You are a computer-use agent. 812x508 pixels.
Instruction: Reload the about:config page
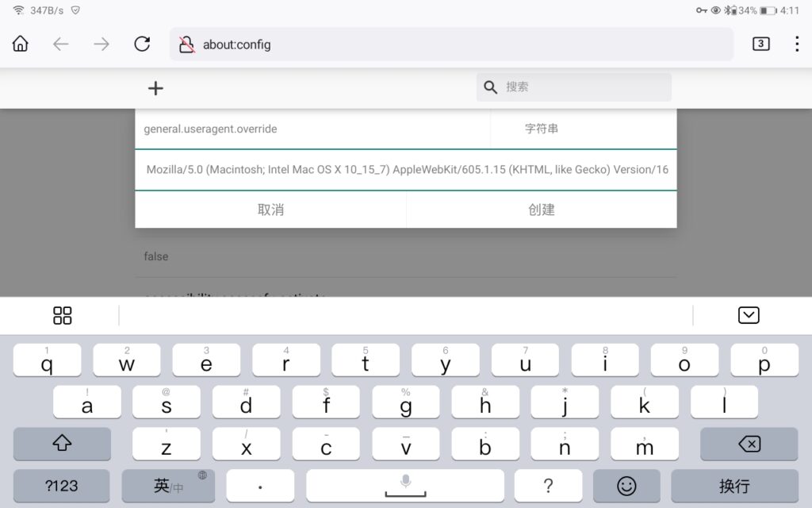tap(142, 44)
